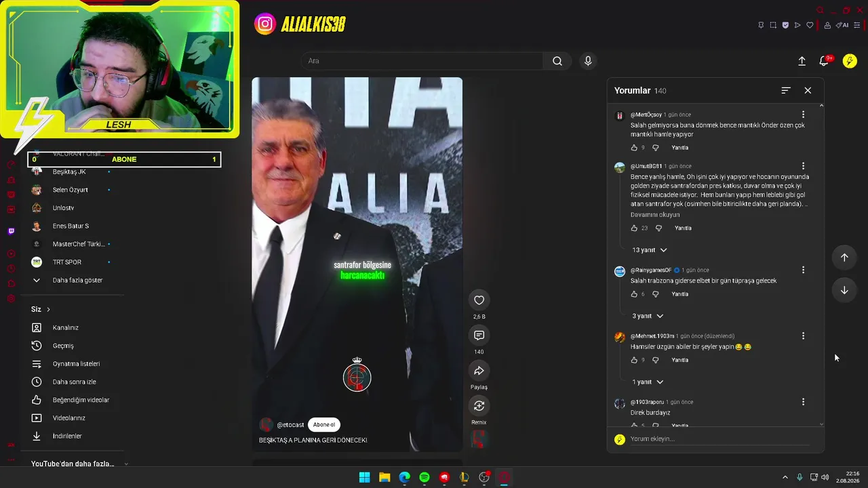This screenshot has width=868, height=488.
Task: Expand the 1 yanıt reply
Action: pos(648,382)
